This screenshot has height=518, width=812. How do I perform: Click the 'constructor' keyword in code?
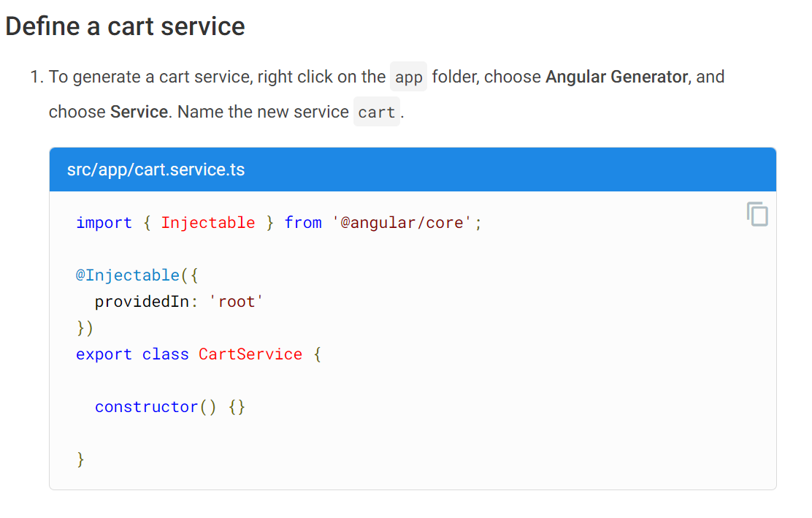coord(146,407)
